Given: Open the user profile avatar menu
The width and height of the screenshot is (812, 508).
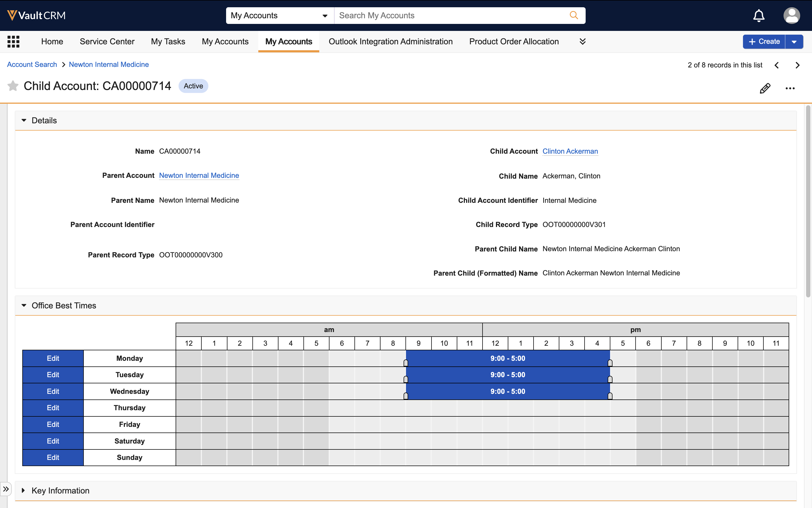Looking at the screenshot, I should (792, 16).
